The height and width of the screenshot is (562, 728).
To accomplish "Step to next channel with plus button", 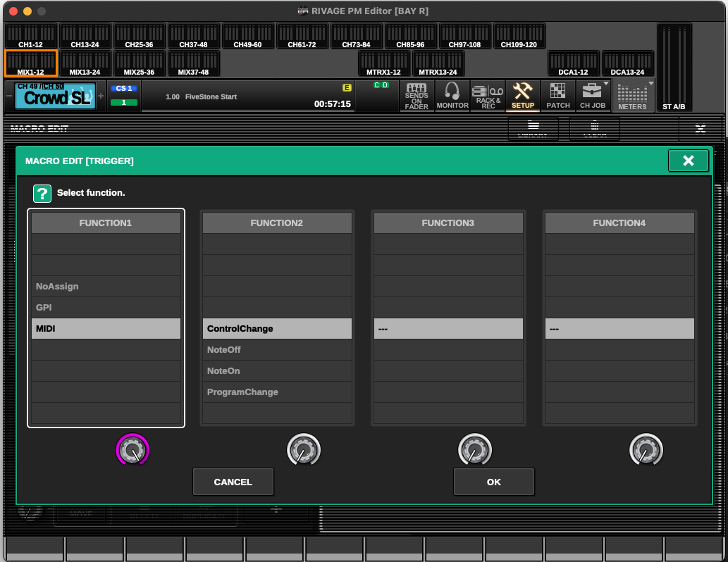I will [x=101, y=96].
